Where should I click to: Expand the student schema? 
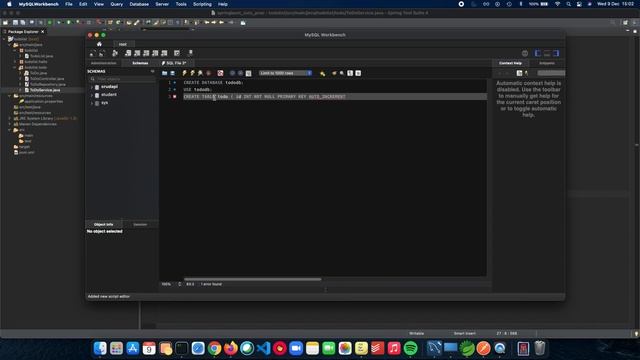[x=92, y=95]
